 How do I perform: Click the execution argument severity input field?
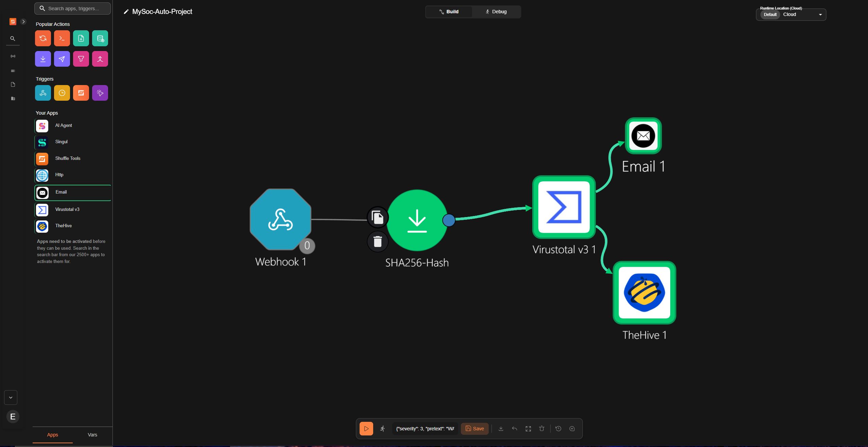pos(425,429)
